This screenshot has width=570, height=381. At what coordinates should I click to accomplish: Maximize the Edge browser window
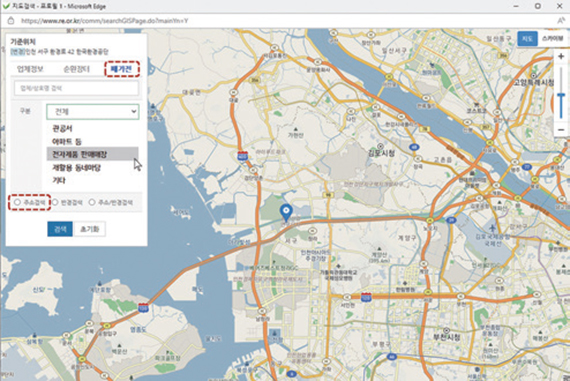(538, 6)
